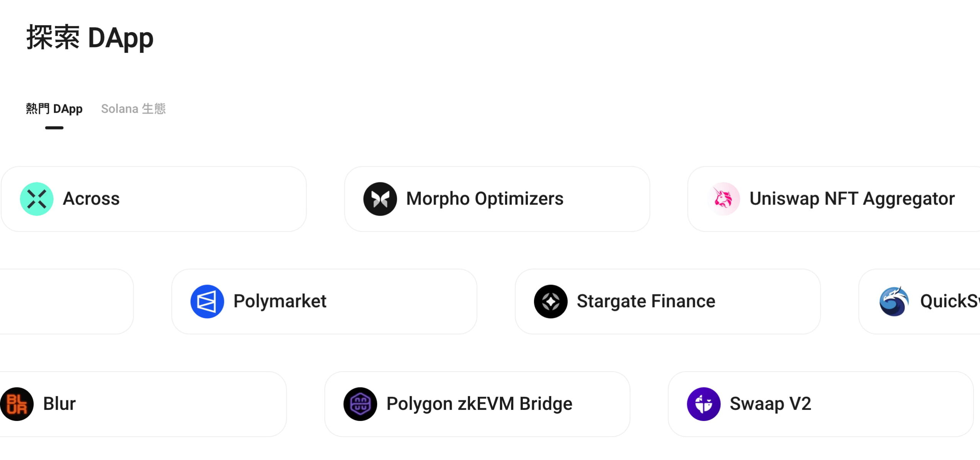Select the 熱門 DApp tab
The image size is (980, 460).
[54, 109]
